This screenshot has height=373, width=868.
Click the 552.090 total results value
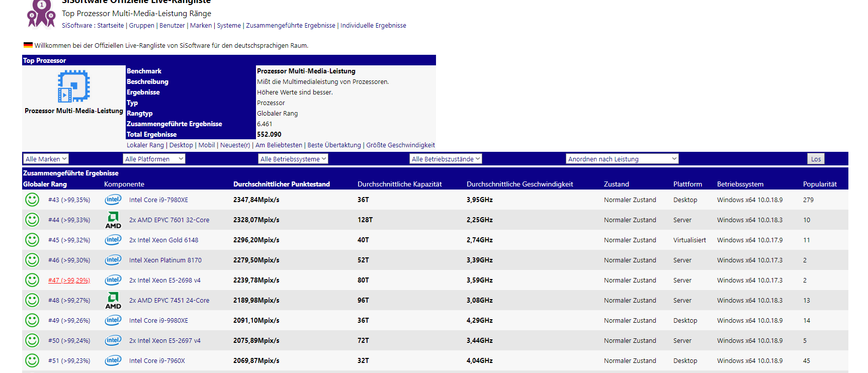[x=269, y=135]
